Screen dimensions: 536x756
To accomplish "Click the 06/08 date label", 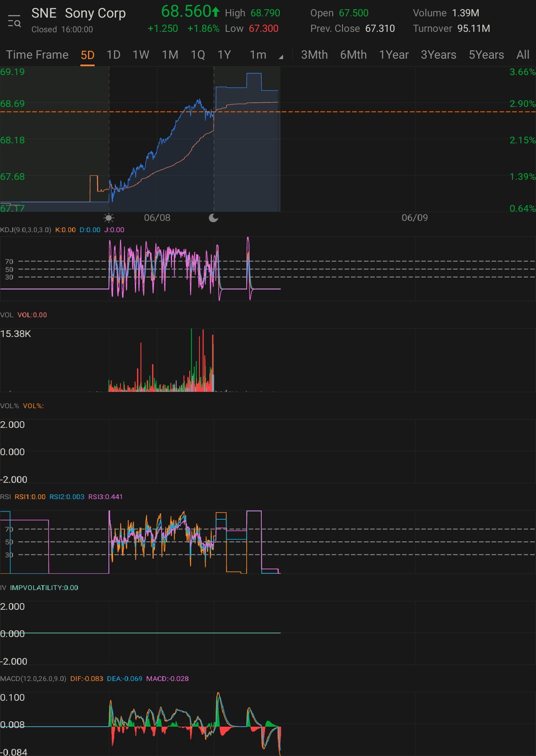I will coord(157,217).
